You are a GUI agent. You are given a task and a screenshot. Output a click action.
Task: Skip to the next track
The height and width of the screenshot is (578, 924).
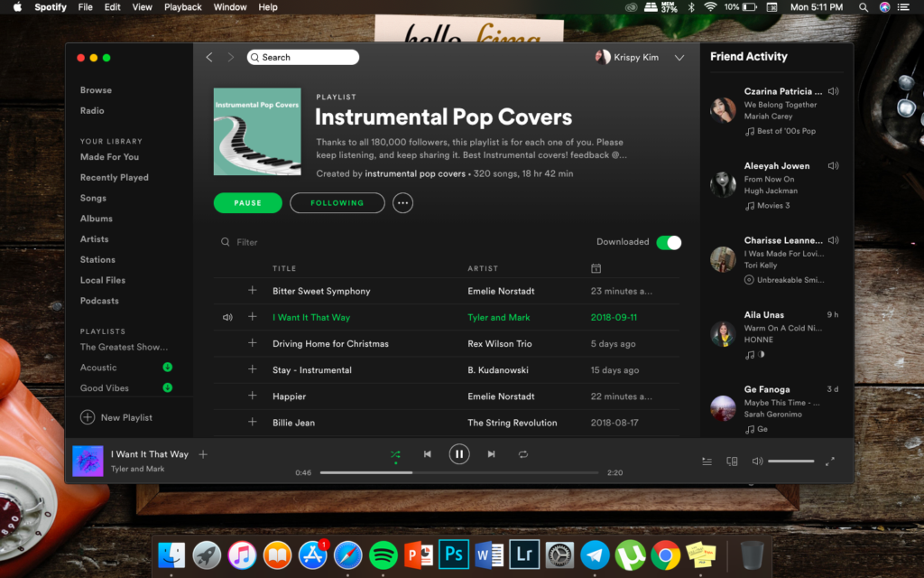[x=491, y=454]
